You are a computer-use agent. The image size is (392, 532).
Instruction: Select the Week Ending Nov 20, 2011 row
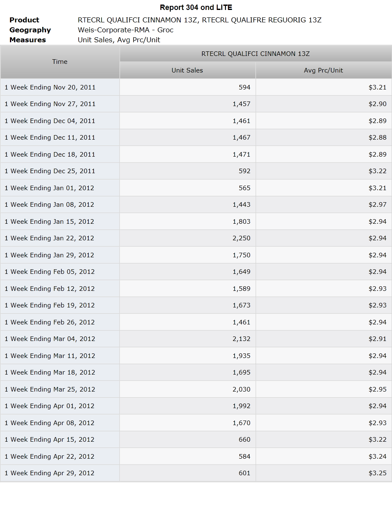coord(196,87)
